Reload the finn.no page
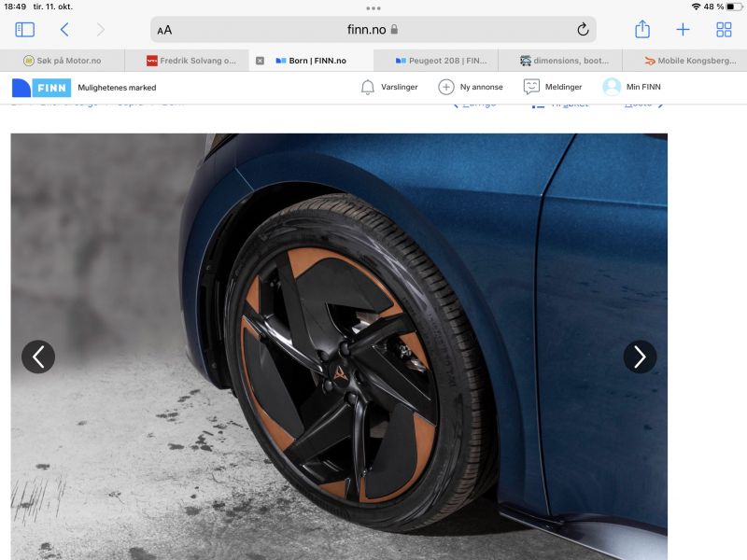 (x=582, y=30)
